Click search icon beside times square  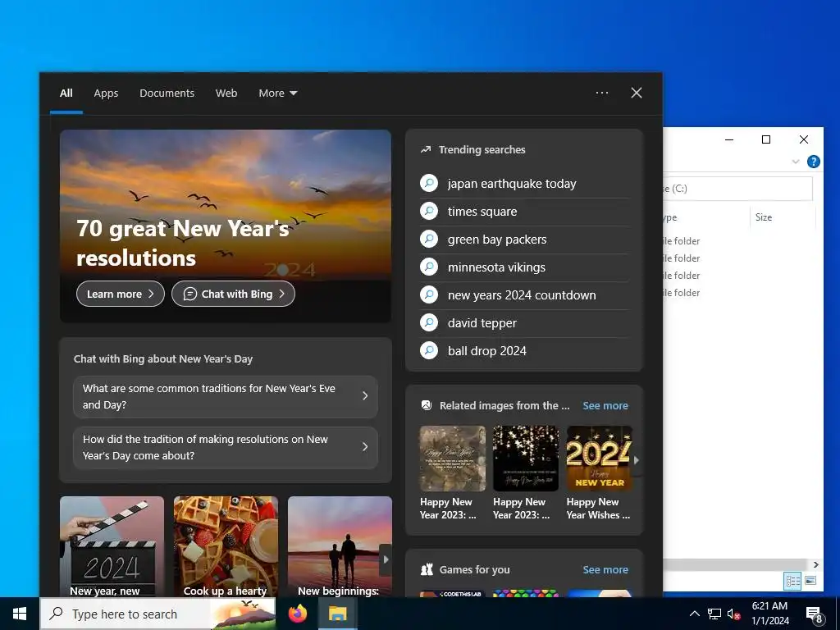tap(429, 211)
